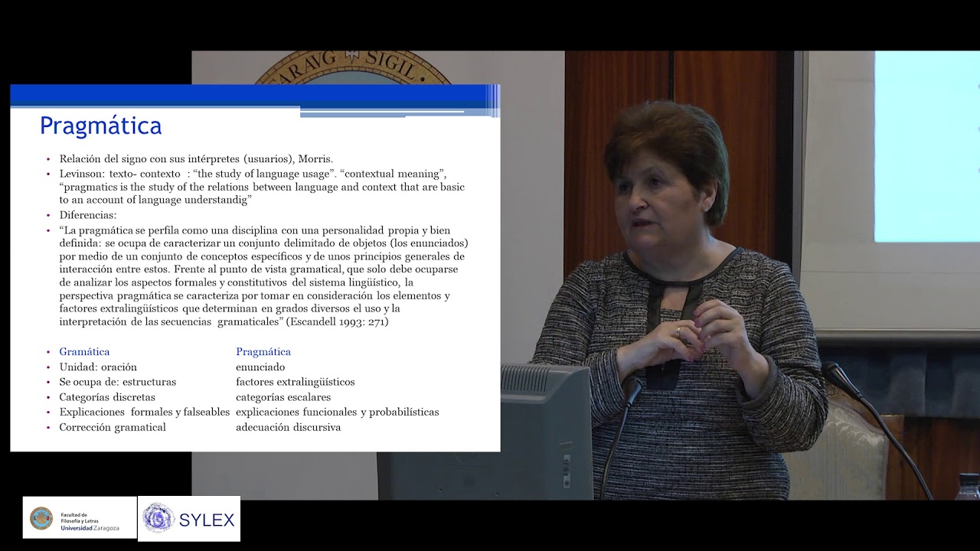Select the bullet "Diferencias:"
This screenshot has width=980, height=551.
click(x=88, y=215)
